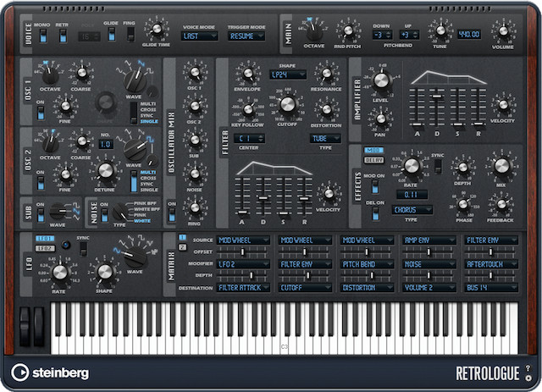Viewport: 542px width, 392px height.
Task: Click the filter Key Follow knob
Action: click(248, 109)
